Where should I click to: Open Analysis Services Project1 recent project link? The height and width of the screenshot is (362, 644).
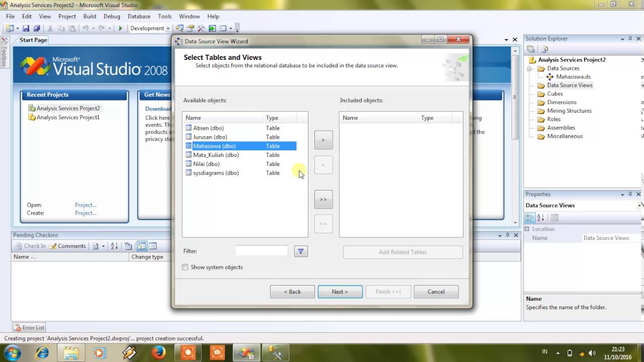[68, 117]
